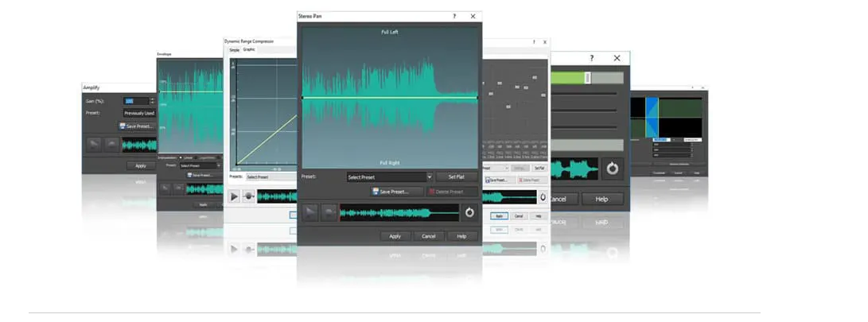This screenshot has height=322, width=868.
Task: Click the Gain percentage input field in Amplify
Action: (x=134, y=101)
